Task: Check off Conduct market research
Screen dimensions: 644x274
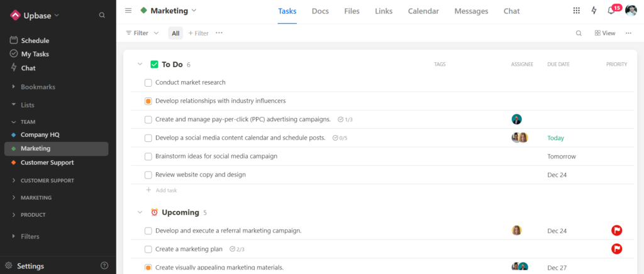Action: click(x=148, y=82)
